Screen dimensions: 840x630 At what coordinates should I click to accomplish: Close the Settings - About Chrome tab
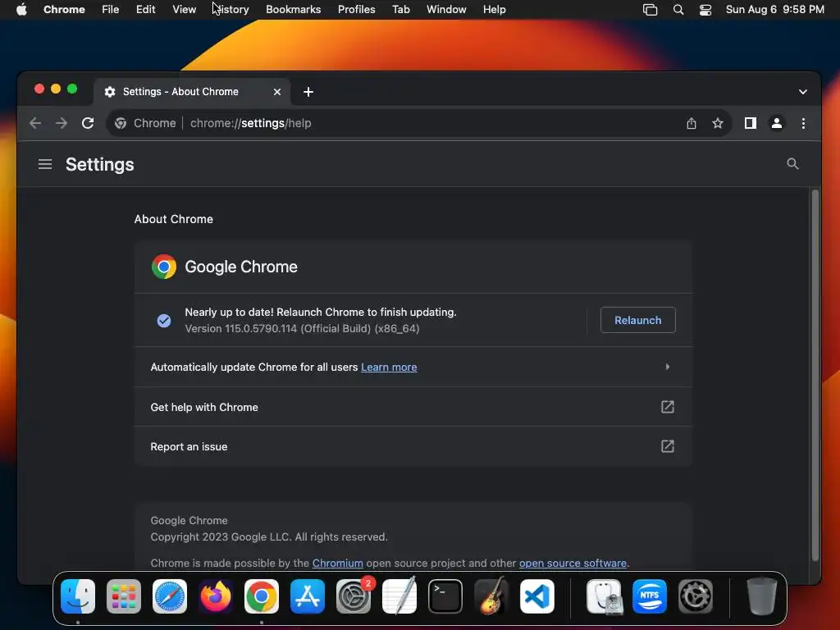pyautogui.click(x=277, y=92)
